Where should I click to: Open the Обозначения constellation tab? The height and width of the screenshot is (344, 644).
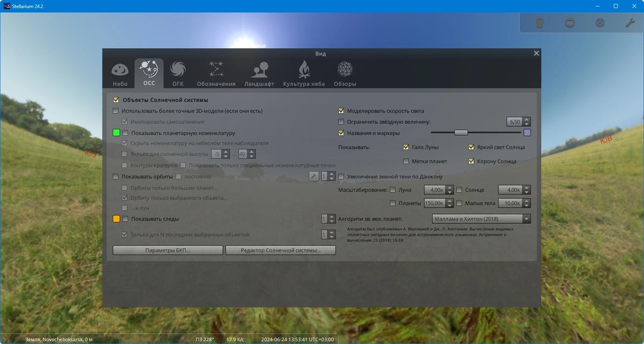tap(216, 74)
